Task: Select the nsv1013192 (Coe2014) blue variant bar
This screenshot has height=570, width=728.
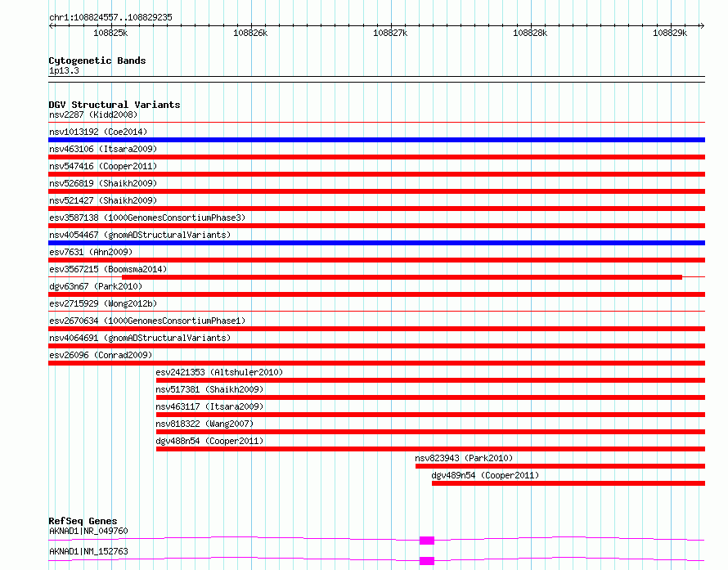Action: point(376,140)
